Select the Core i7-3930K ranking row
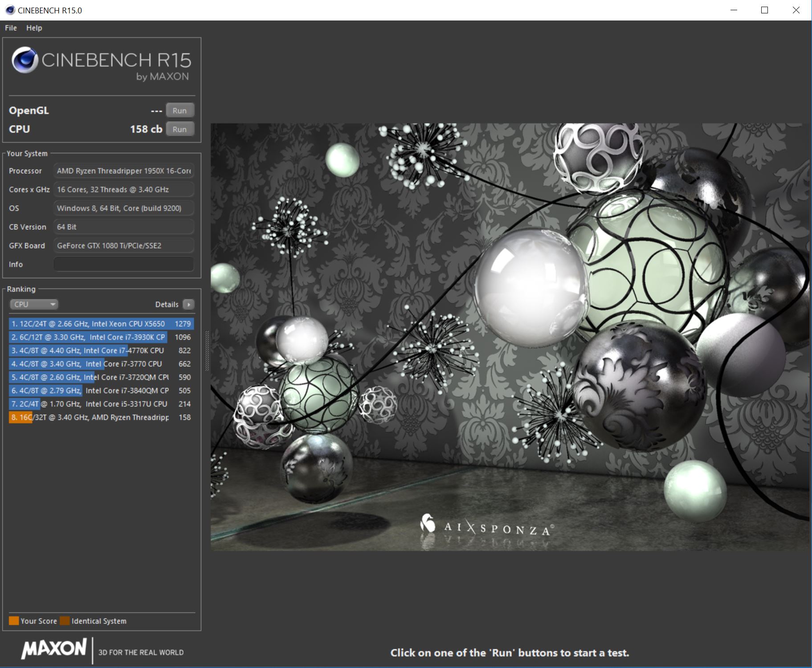 101,337
